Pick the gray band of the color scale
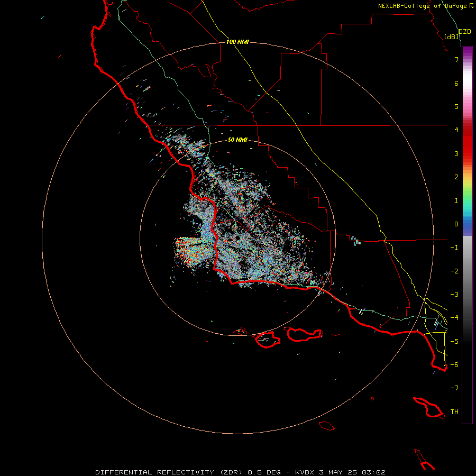476x476 pixels. point(467,273)
